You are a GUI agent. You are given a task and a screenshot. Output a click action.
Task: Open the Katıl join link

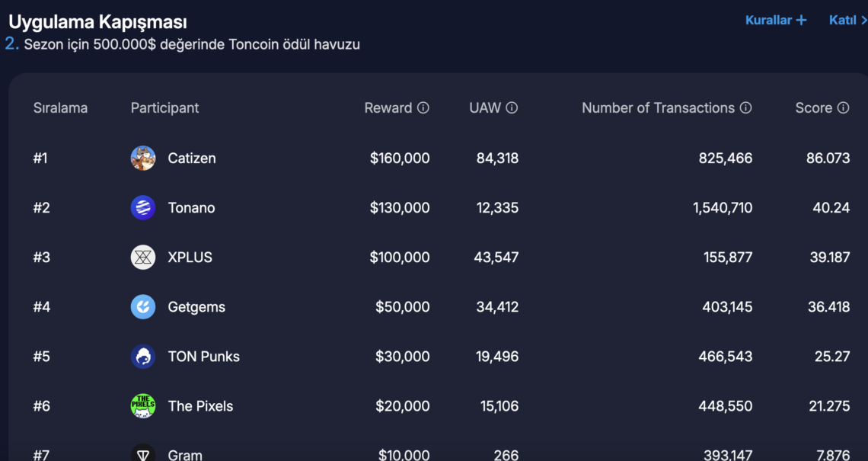(x=847, y=21)
